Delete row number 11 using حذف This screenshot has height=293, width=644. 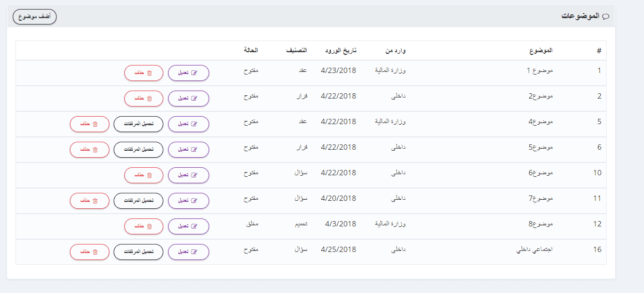(89, 201)
